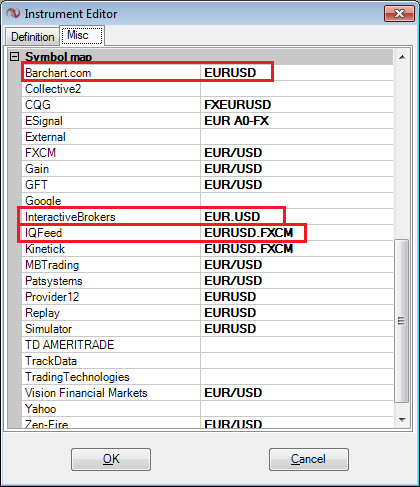The image size is (420, 487).
Task: Click the vertical scrollbar thumb
Action: [401, 321]
